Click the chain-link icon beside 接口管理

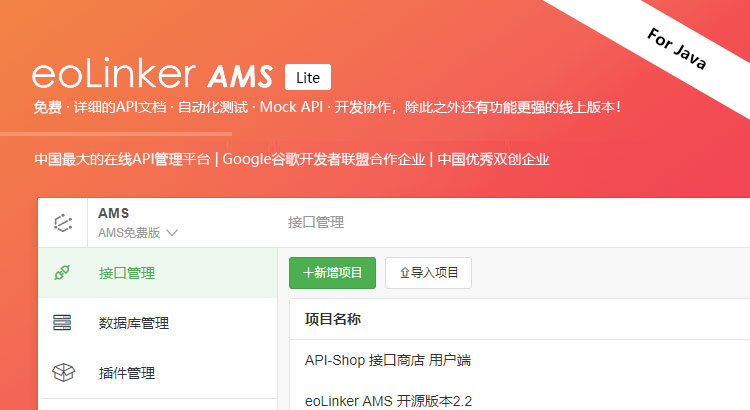coord(62,273)
